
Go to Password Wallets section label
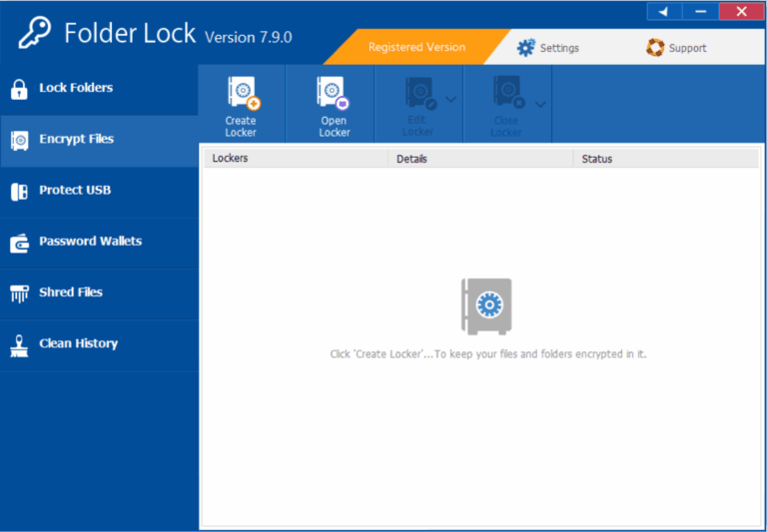tap(91, 242)
